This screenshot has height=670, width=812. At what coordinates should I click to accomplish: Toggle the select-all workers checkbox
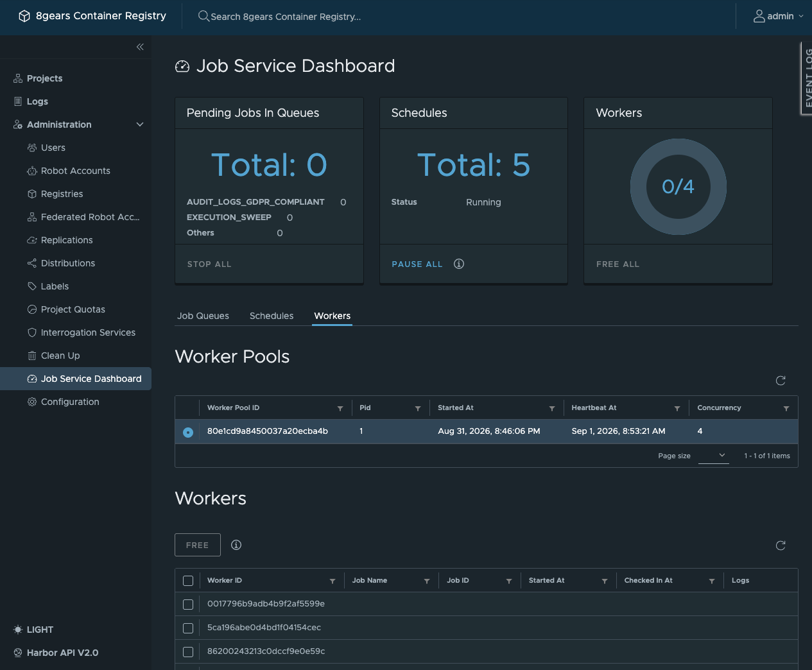point(188,581)
